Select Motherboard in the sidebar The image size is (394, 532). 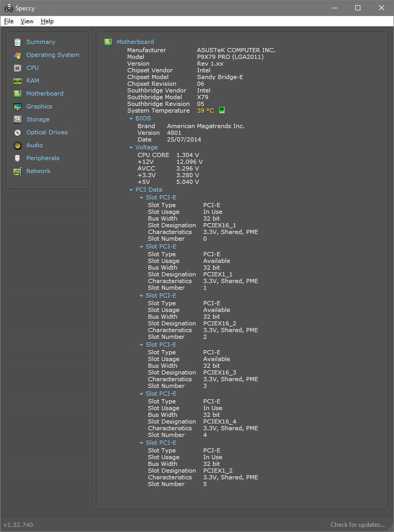(x=45, y=93)
